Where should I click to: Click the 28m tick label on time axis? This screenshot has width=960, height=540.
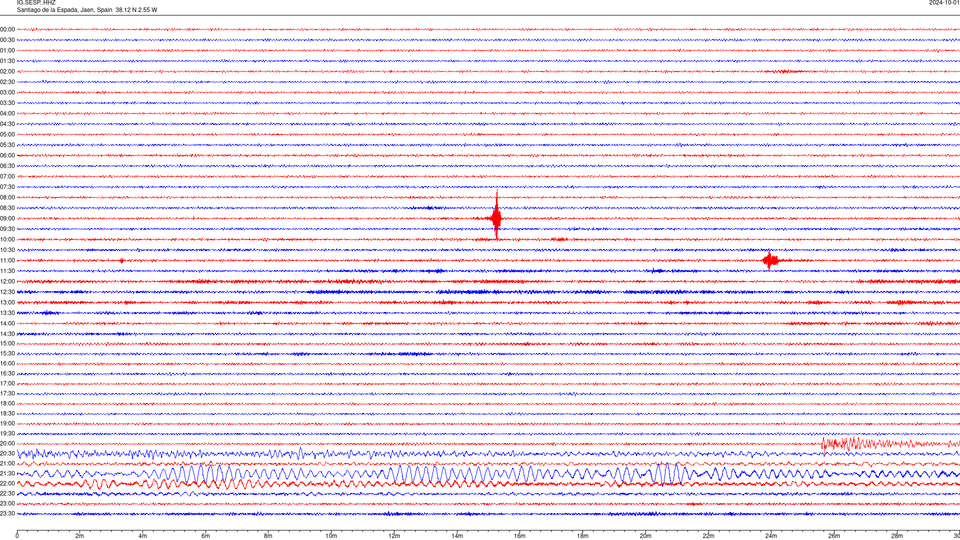(897, 536)
